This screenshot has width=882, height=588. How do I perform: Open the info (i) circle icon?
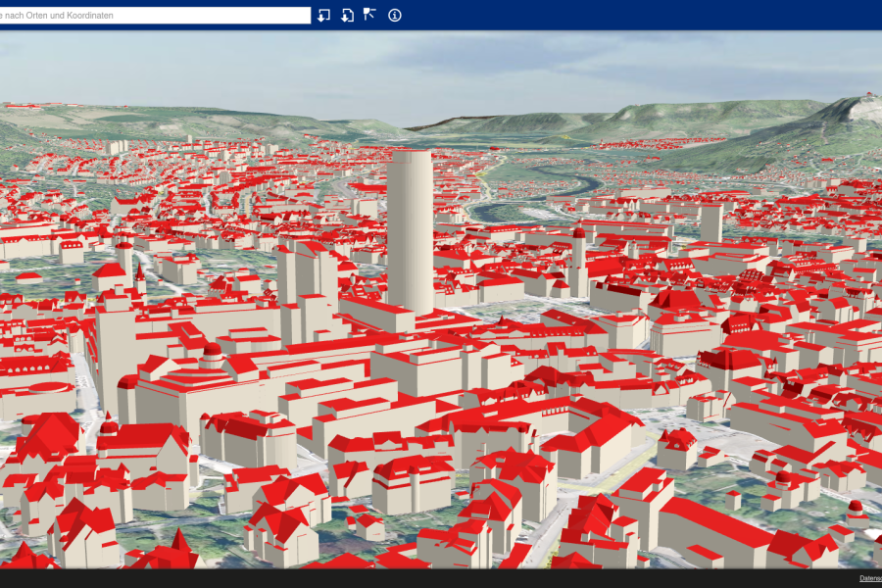point(395,16)
